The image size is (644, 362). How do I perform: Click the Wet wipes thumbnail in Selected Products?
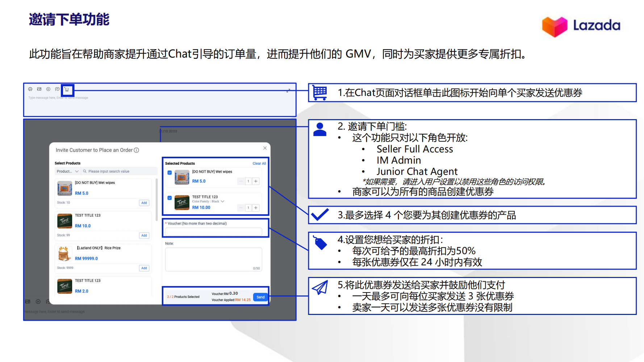click(x=182, y=177)
